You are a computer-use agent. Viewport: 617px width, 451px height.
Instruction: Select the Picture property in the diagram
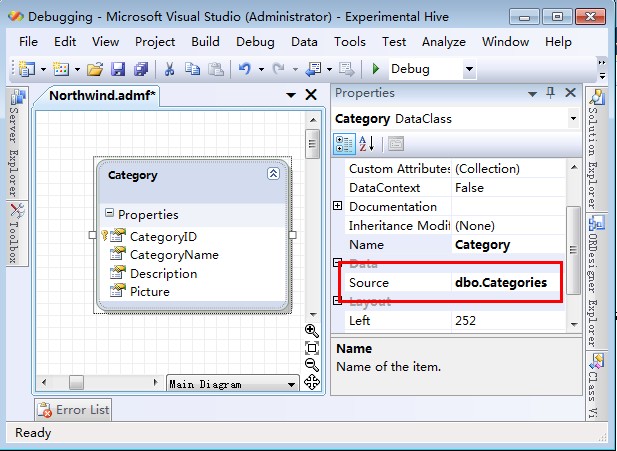point(150,292)
